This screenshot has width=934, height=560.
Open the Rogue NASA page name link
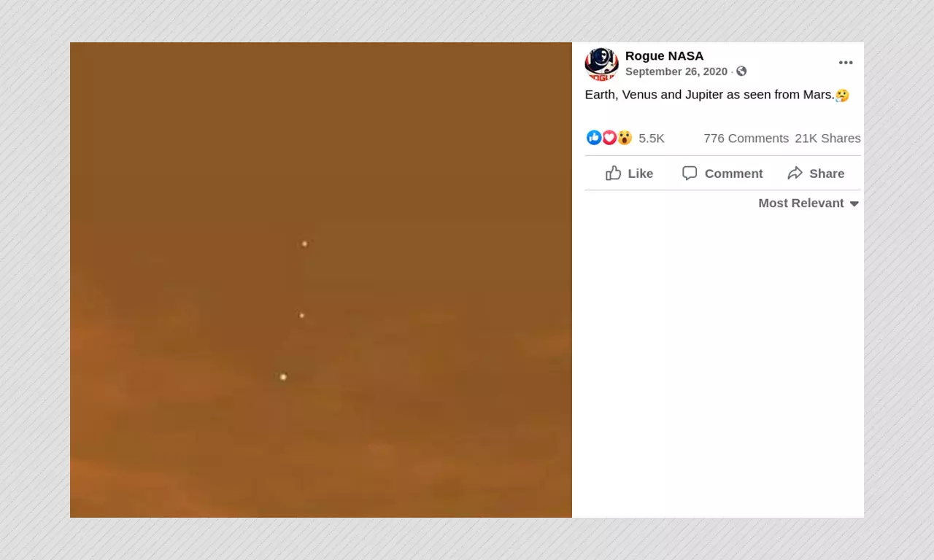click(x=664, y=56)
